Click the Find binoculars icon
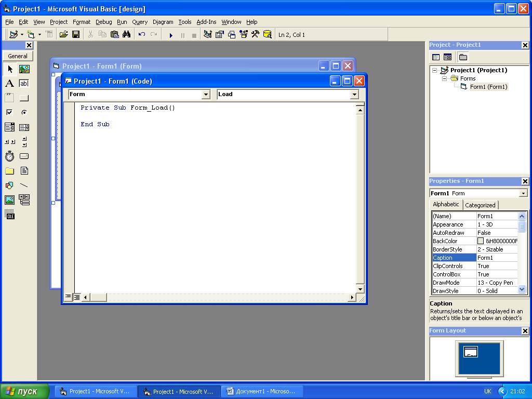Screen dimensions: 532x399 127,34
